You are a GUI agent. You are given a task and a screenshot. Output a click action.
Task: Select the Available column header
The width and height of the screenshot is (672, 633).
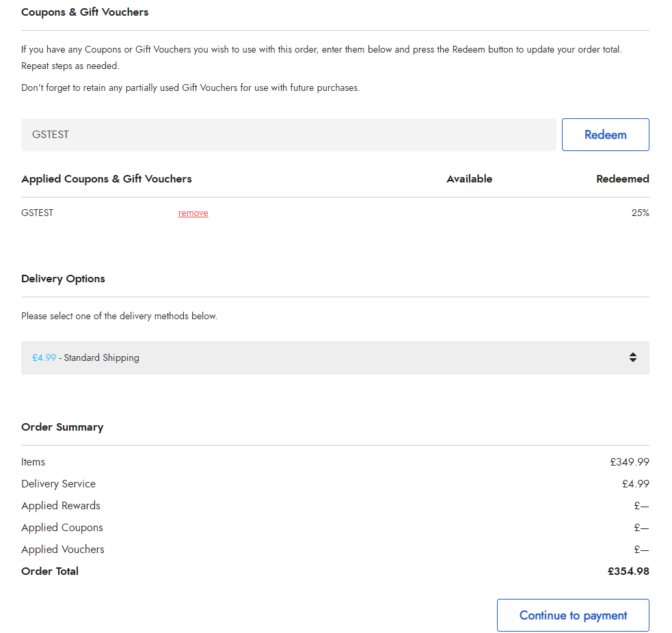pyautogui.click(x=469, y=179)
